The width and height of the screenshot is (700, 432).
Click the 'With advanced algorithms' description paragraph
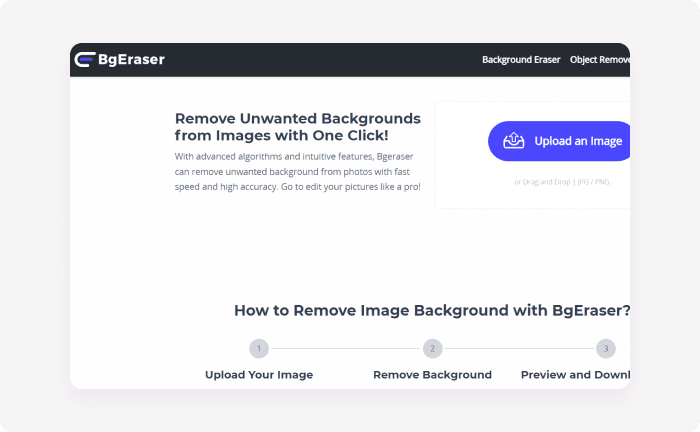(297, 172)
